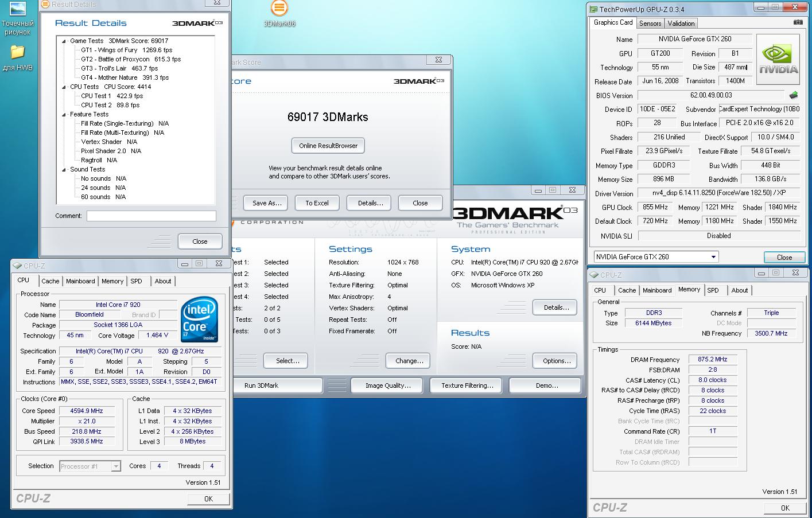
Task: Close the 3DMark score dialog
Action: click(x=420, y=203)
